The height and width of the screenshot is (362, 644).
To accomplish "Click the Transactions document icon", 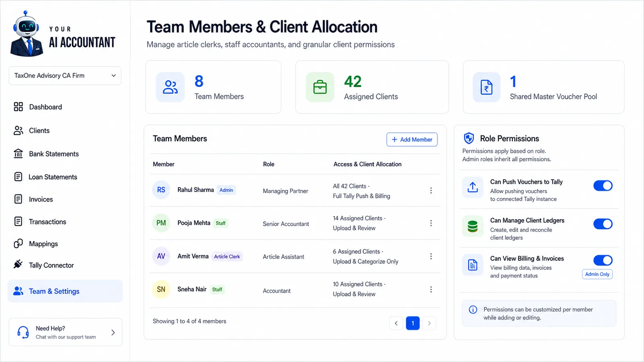I will click(18, 221).
